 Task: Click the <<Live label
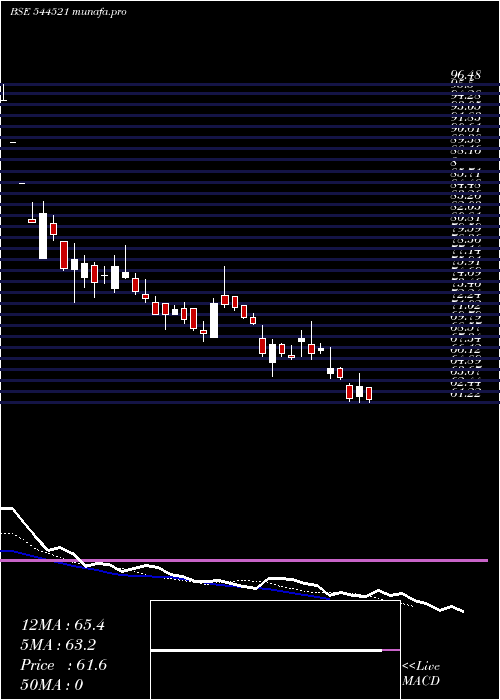[x=421, y=667]
